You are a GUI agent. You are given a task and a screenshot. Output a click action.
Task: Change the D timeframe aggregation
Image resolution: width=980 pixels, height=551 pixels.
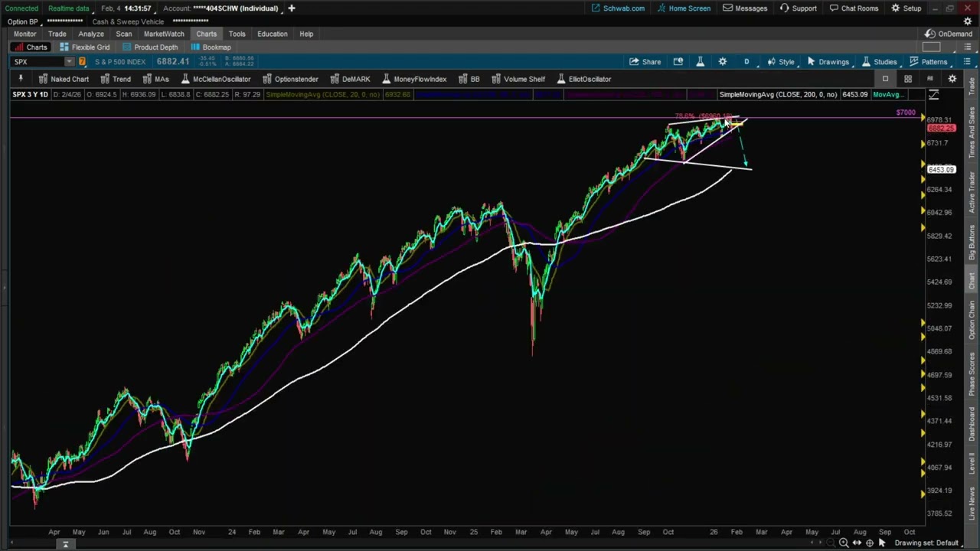746,62
